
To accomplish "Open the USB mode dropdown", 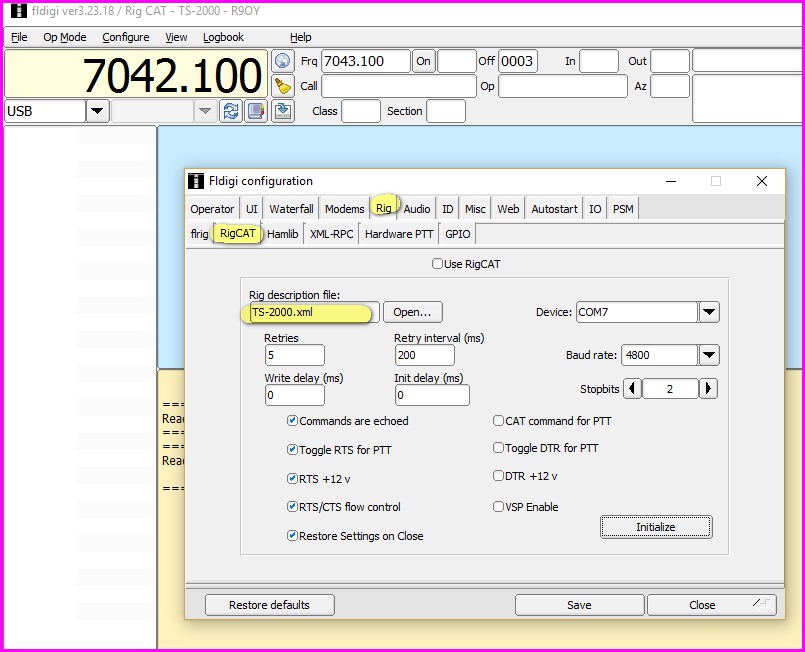I will 97,111.
